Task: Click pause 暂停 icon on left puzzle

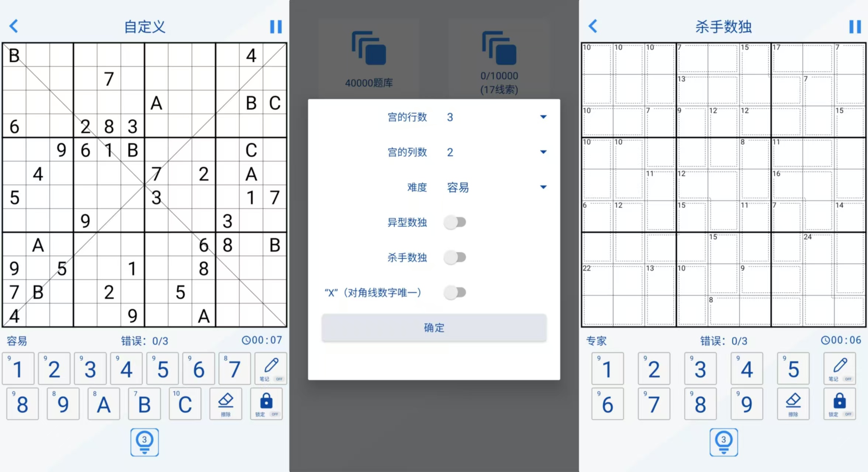Action: coord(276,26)
